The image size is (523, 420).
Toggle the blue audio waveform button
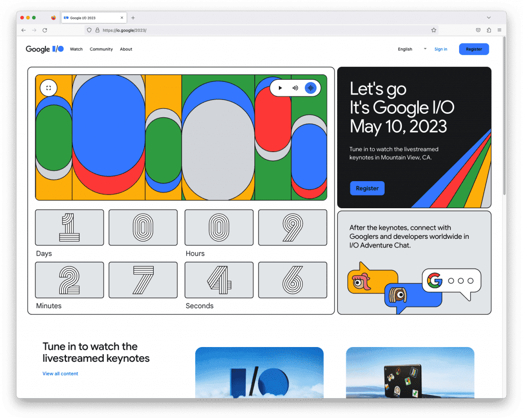click(x=311, y=88)
